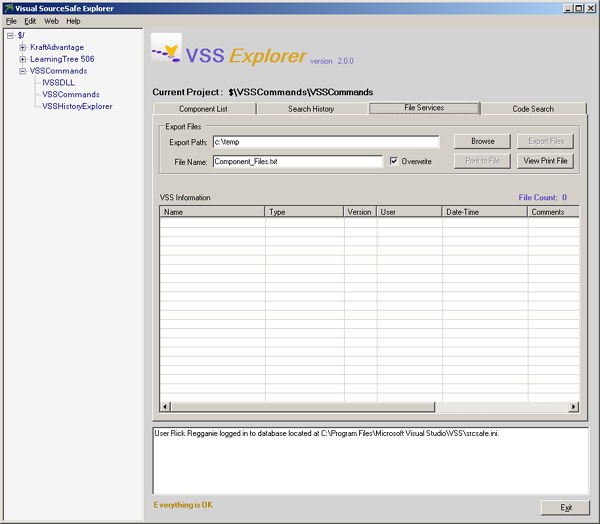Image resolution: width=600 pixels, height=524 pixels.
Task: Sort by the Type column header
Action: pos(304,212)
